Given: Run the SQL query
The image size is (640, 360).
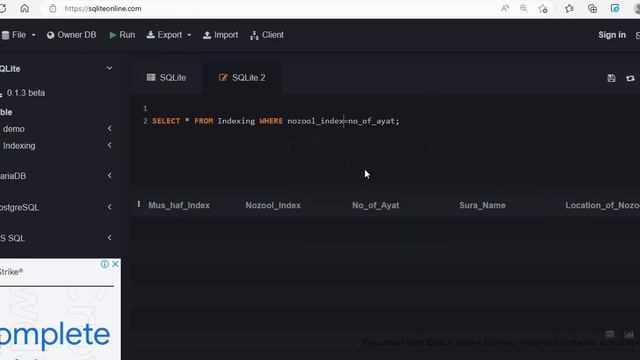Looking at the screenshot, I should (x=122, y=35).
